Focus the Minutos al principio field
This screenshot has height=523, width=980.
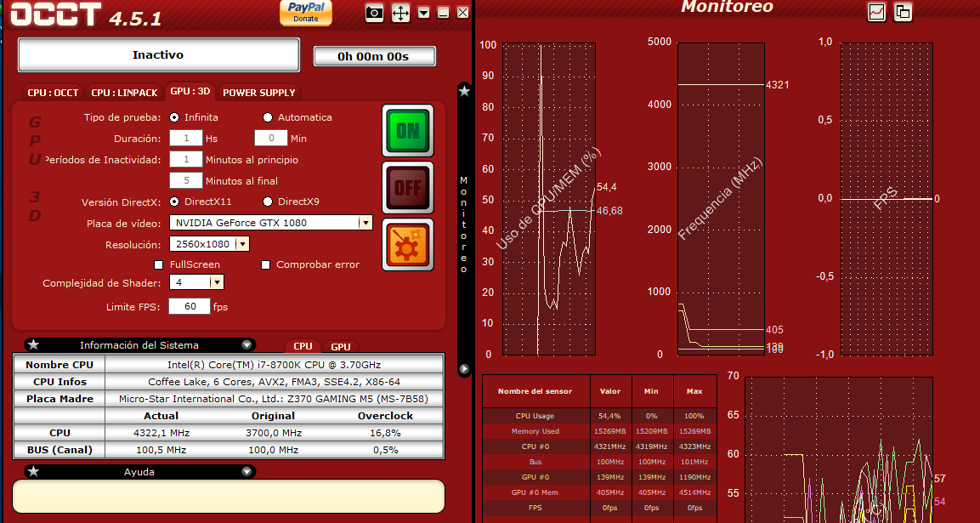185,160
